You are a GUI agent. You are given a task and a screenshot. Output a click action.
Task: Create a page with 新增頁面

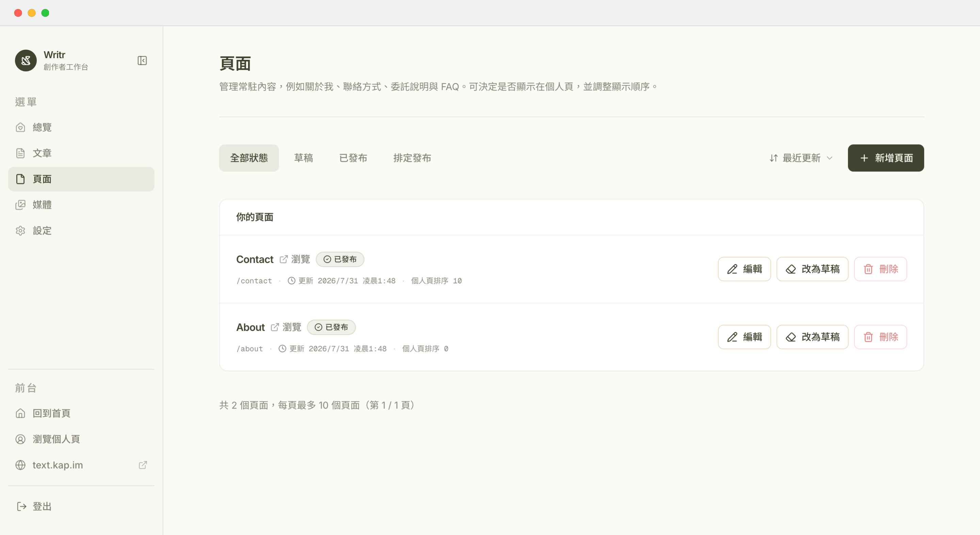click(x=886, y=158)
